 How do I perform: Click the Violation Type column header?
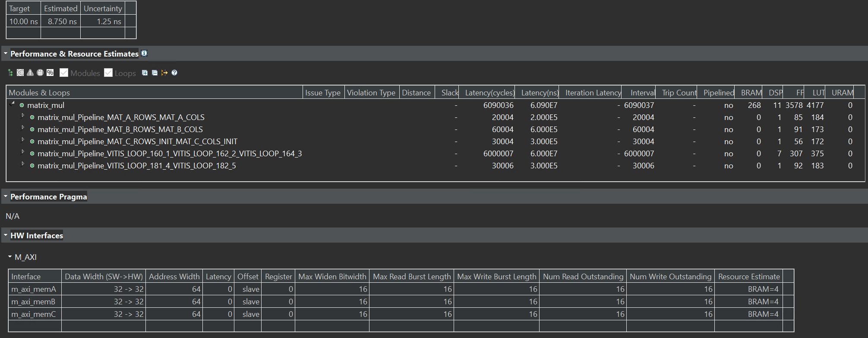[x=372, y=92]
